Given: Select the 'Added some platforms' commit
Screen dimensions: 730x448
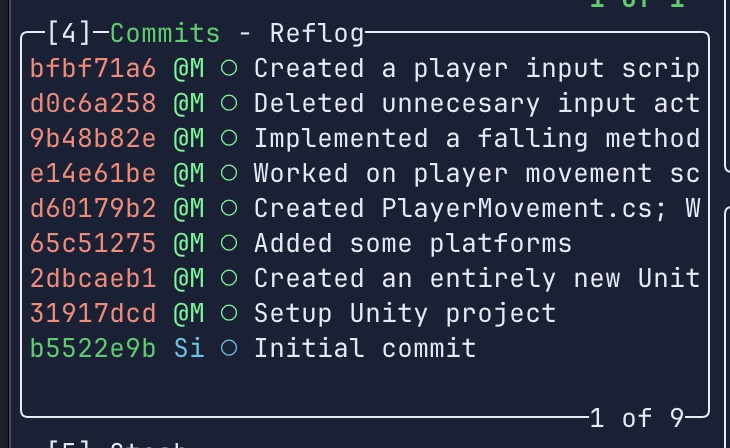Looking at the screenshot, I should [x=412, y=244].
